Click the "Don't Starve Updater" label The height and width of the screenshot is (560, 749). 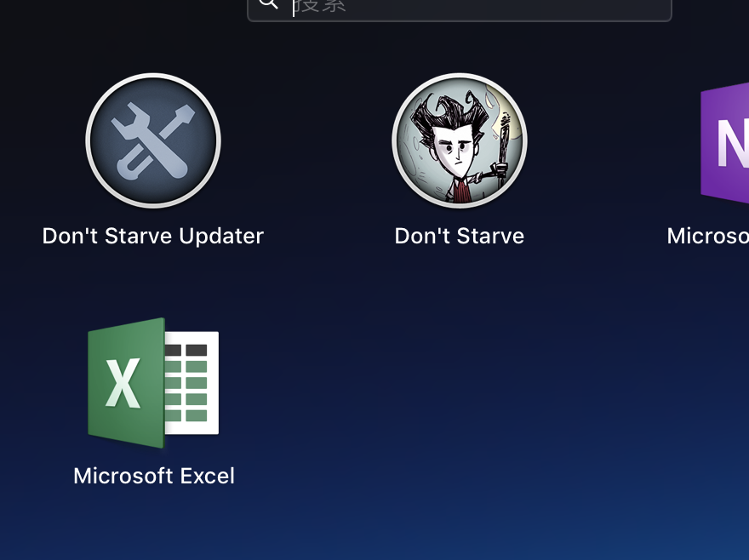click(x=153, y=236)
